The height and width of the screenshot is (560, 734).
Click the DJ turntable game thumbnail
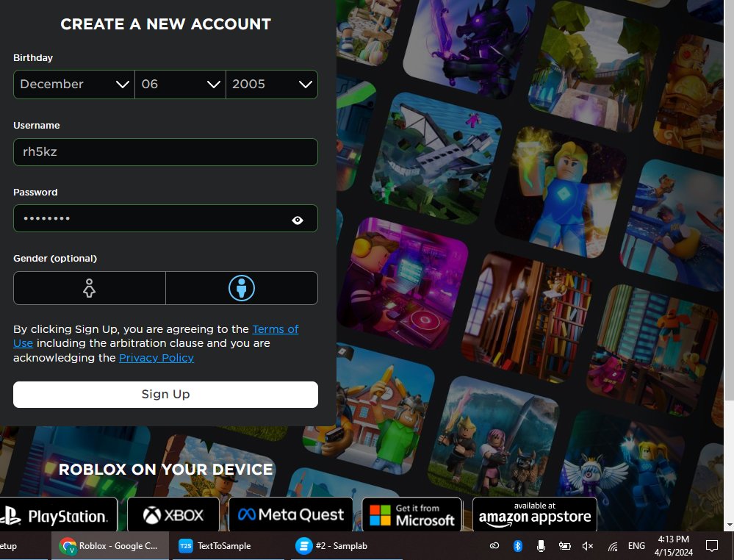click(x=402, y=284)
